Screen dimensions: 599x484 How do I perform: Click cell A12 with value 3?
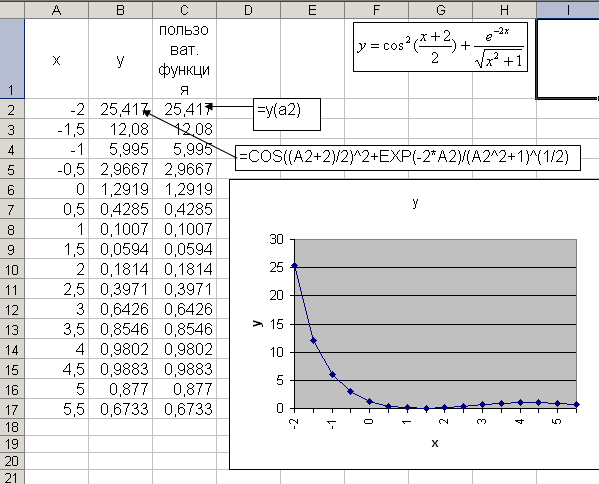tap(57, 309)
